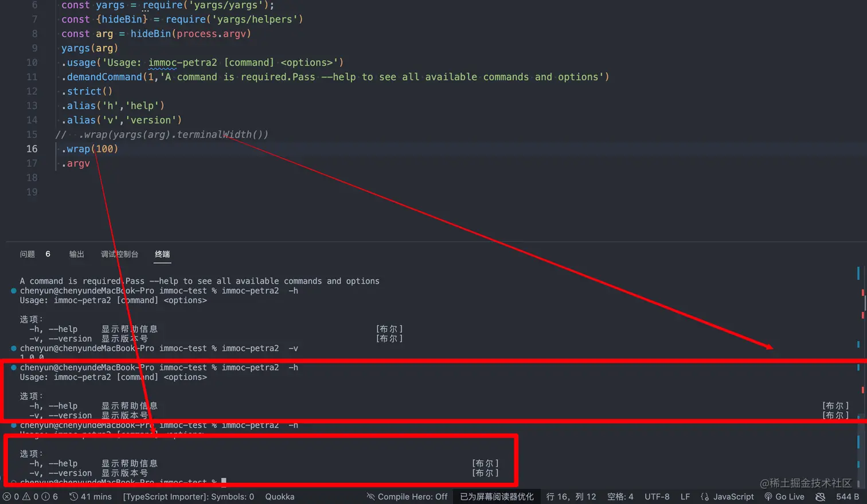Click the .alias('h','help') line
Screen dimensions: 867x504
pos(113,106)
